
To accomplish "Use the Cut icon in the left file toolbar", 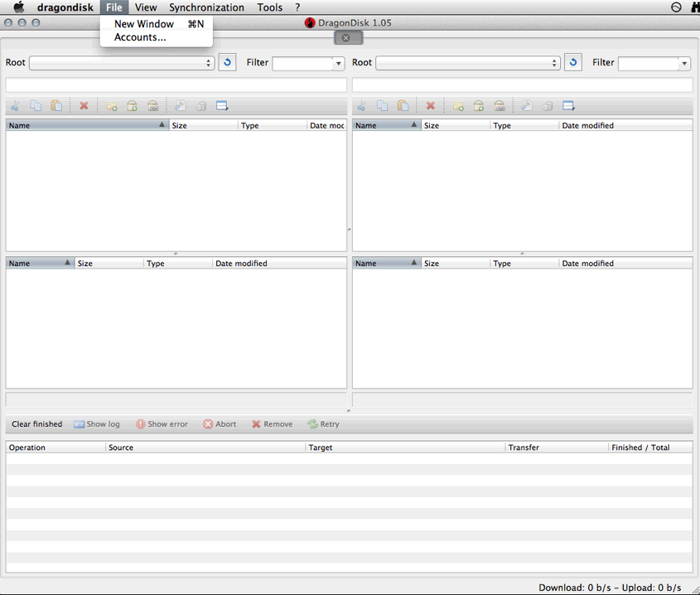I will point(14,105).
